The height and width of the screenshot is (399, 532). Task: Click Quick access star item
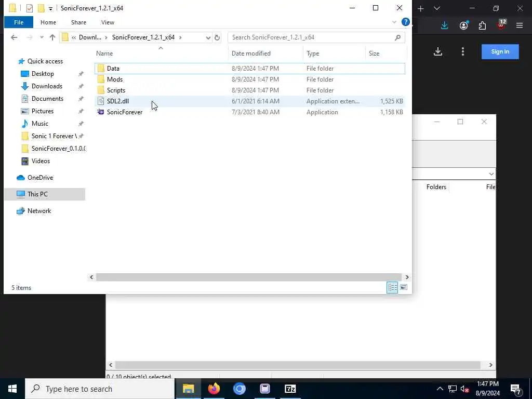pyautogui.click(x=45, y=61)
